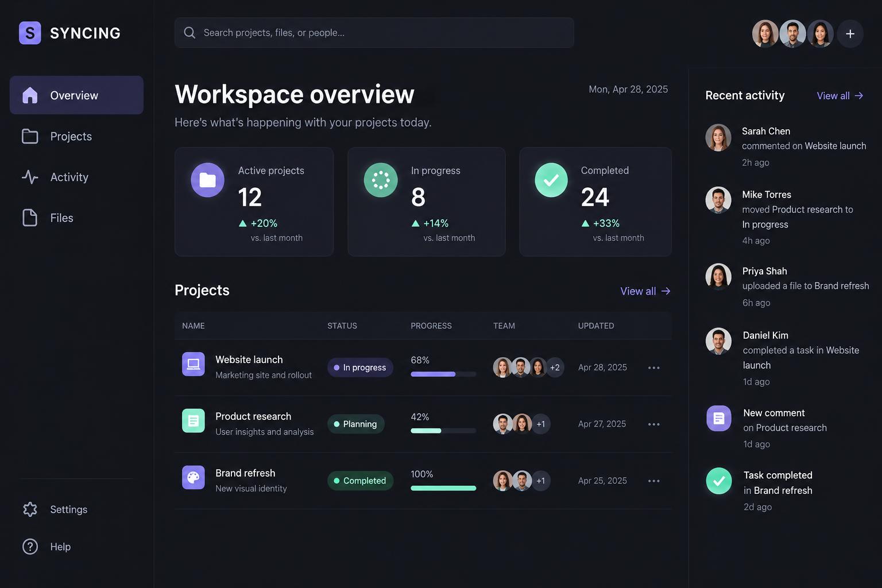This screenshot has height=588, width=882.
Task: Click Mike Torres's avatar in Recent activity
Action: (x=718, y=200)
